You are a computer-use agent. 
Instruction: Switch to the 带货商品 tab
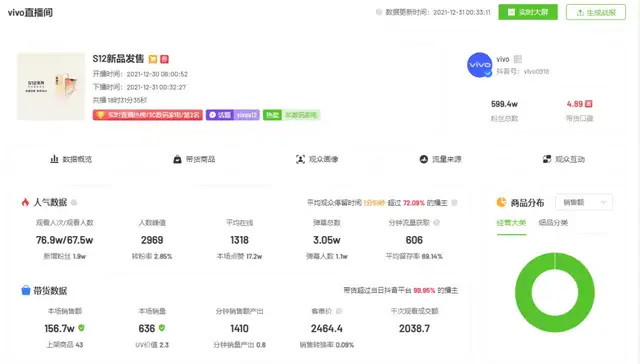[194, 159]
